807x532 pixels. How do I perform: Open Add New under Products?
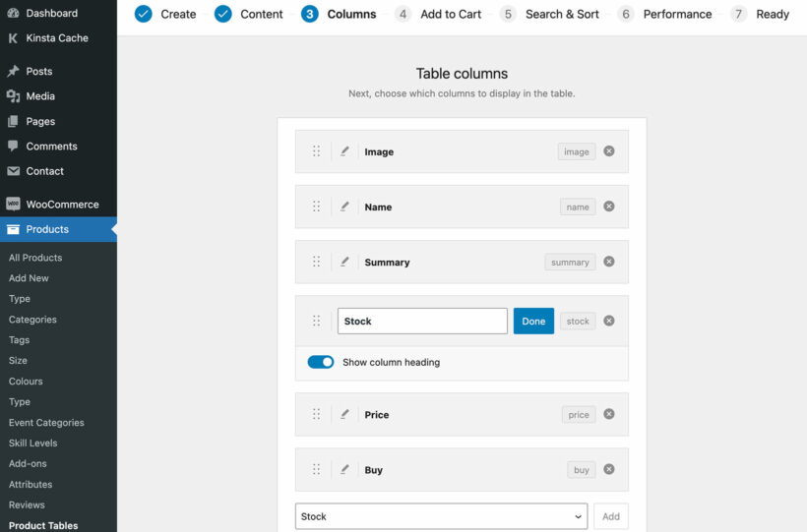coord(29,278)
